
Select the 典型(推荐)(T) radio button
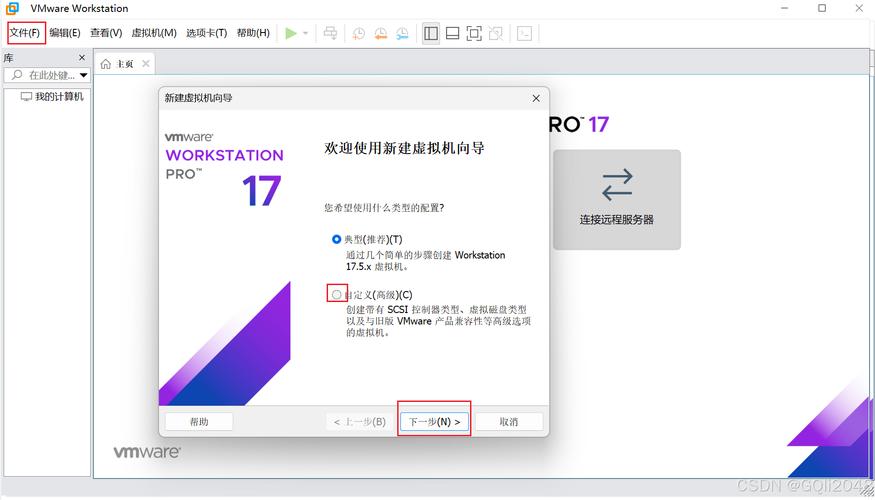point(336,239)
